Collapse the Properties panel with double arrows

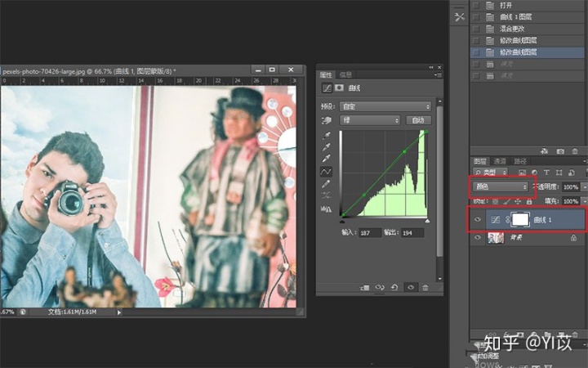[x=431, y=67]
